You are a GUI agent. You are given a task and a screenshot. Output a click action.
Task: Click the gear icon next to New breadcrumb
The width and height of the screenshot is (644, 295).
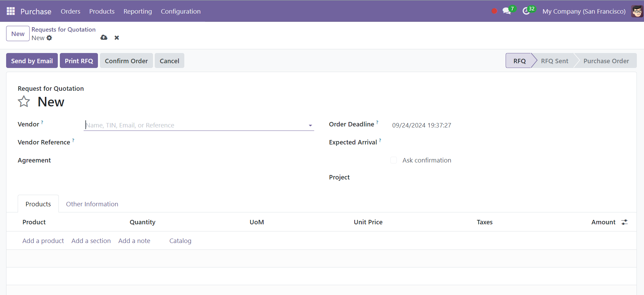coord(49,38)
